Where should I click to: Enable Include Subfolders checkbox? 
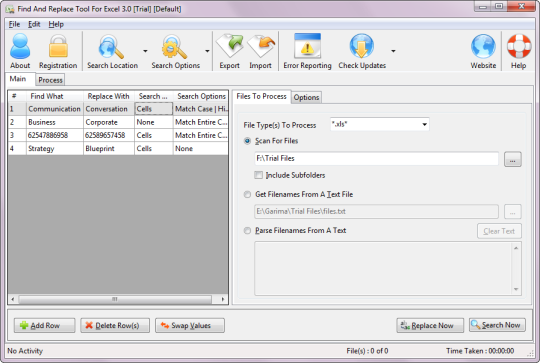[x=258, y=175]
